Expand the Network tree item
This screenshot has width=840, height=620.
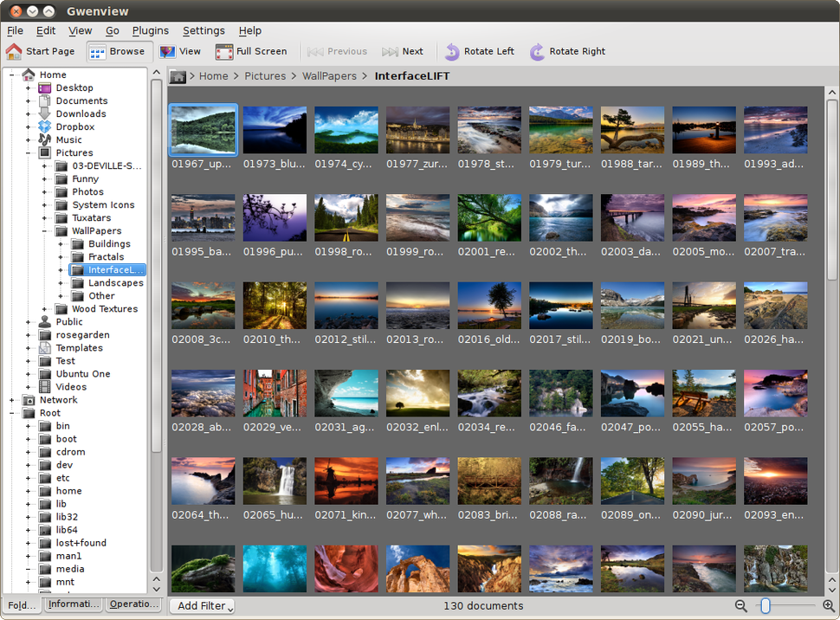point(13,399)
